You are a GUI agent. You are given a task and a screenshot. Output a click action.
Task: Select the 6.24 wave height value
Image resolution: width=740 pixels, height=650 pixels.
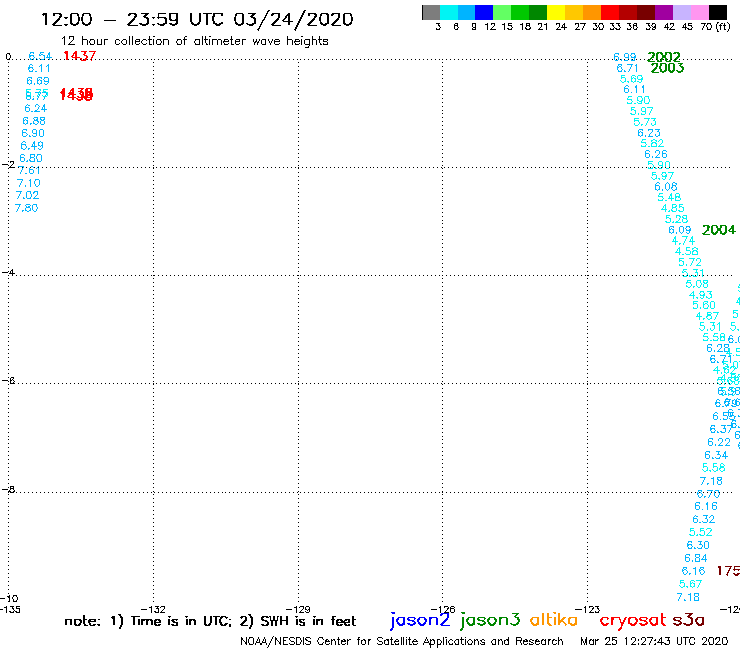coord(35,109)
